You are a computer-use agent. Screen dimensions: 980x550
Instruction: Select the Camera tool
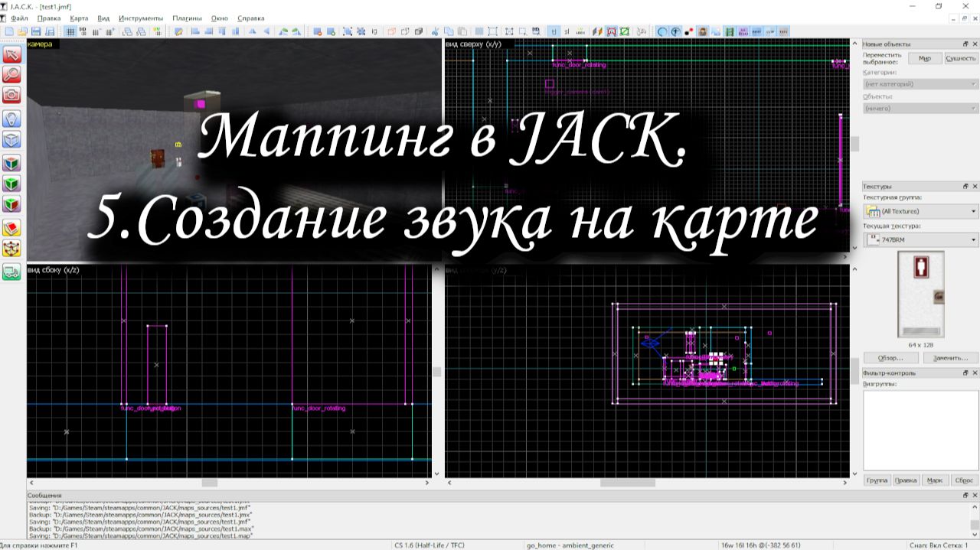11,94
